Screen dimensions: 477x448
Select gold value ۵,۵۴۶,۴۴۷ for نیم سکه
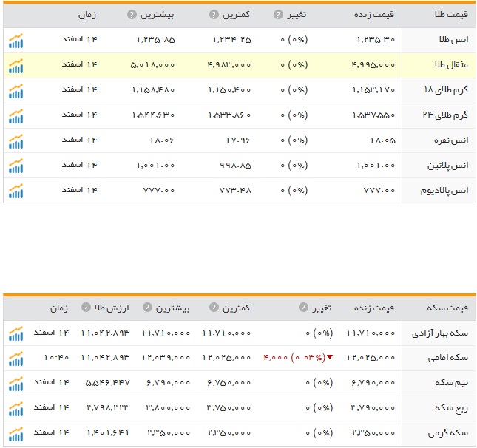click(108, 383)
